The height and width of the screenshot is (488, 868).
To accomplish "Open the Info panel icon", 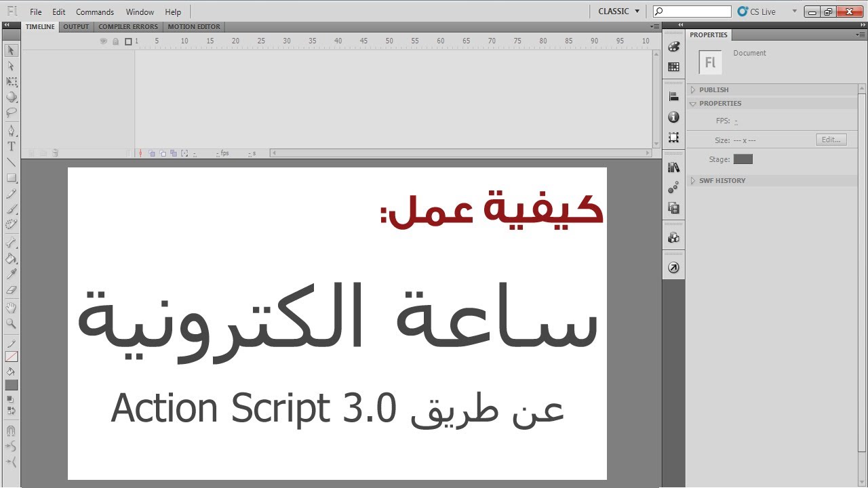I will 673,117.
